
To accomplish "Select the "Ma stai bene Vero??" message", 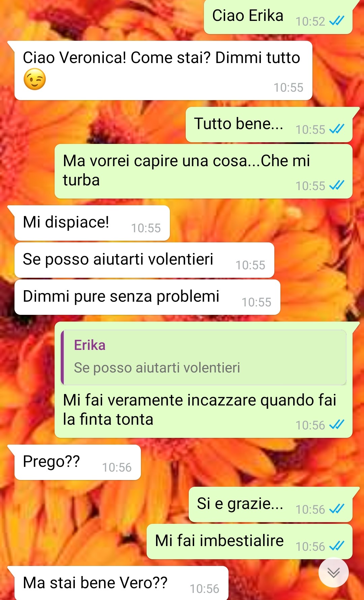I will [121, 583].
